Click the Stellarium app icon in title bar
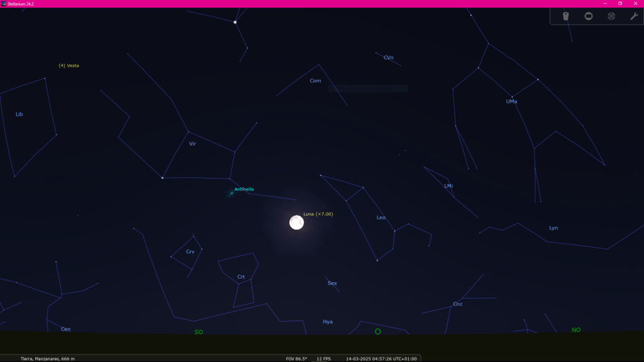644x362 pixels. [x=4, y=3]
